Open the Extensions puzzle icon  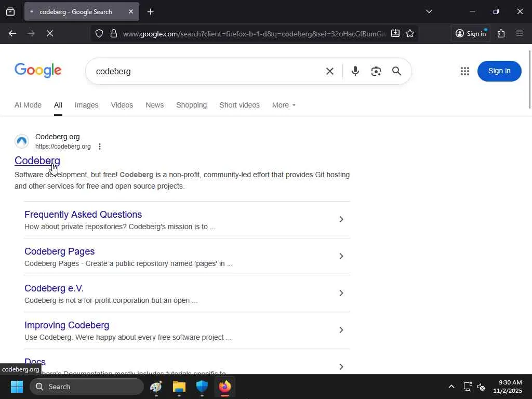pyautogui.click(x=501, y=33)
